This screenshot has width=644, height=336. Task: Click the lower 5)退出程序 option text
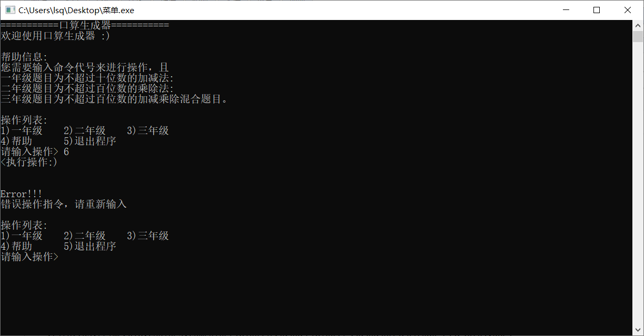pos(90,247)
